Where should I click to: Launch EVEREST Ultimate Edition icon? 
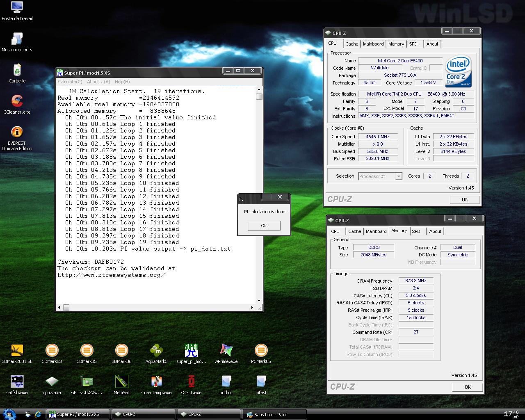coord(17,138)
